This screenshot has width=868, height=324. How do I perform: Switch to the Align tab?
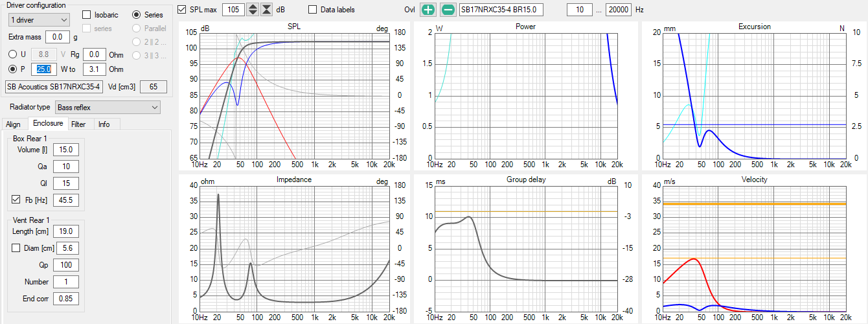tap(14, 124)
